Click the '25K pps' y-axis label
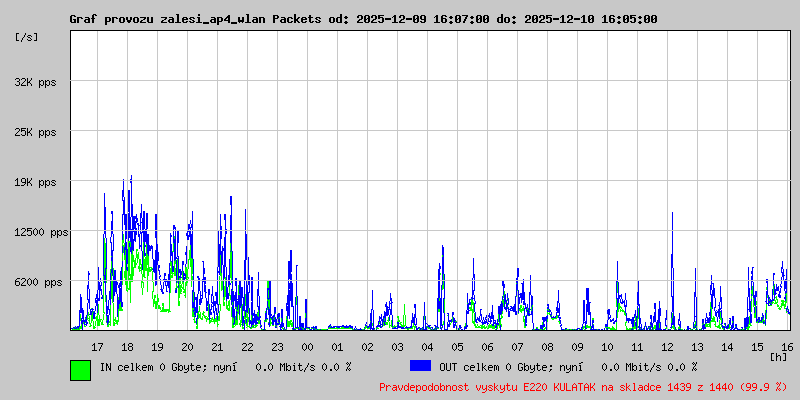 pyautogui.click(x=36, y=133)
